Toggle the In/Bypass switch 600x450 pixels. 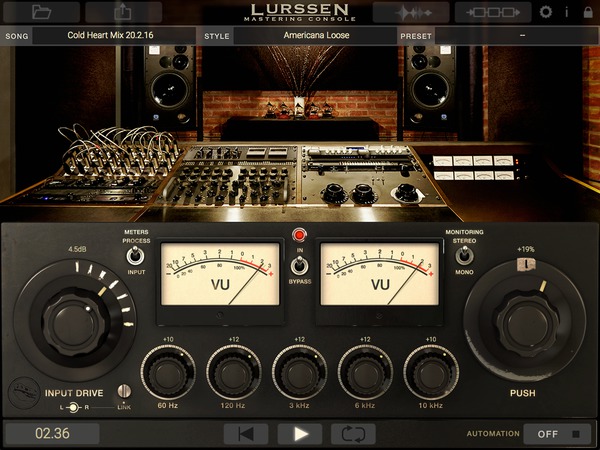click(x=297, y=266)
